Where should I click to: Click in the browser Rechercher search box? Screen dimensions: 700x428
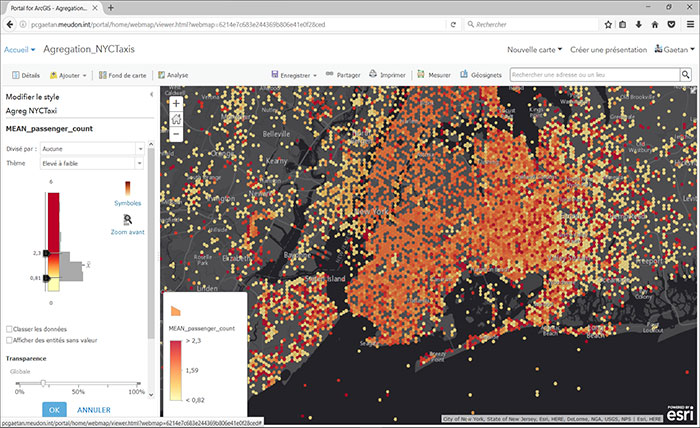(x=531, y=25)
